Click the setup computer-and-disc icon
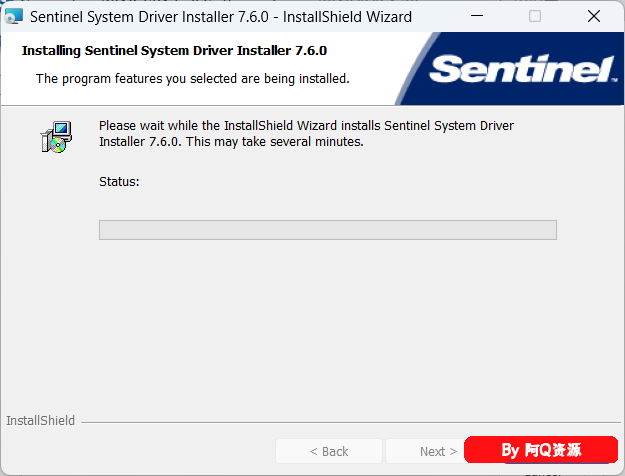625x476 pixels. 56,137
